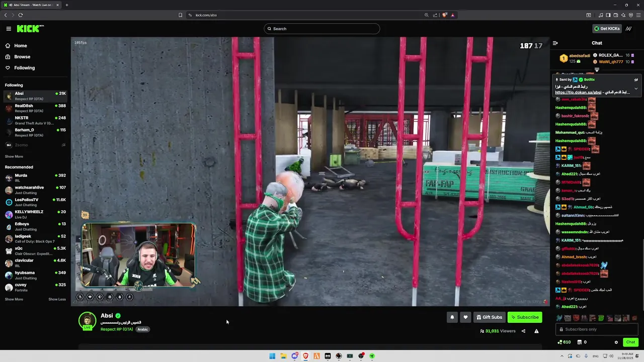Open LosPollosTV recommended channel
This screenshot has height=362, width=644.
click(35, 202)
